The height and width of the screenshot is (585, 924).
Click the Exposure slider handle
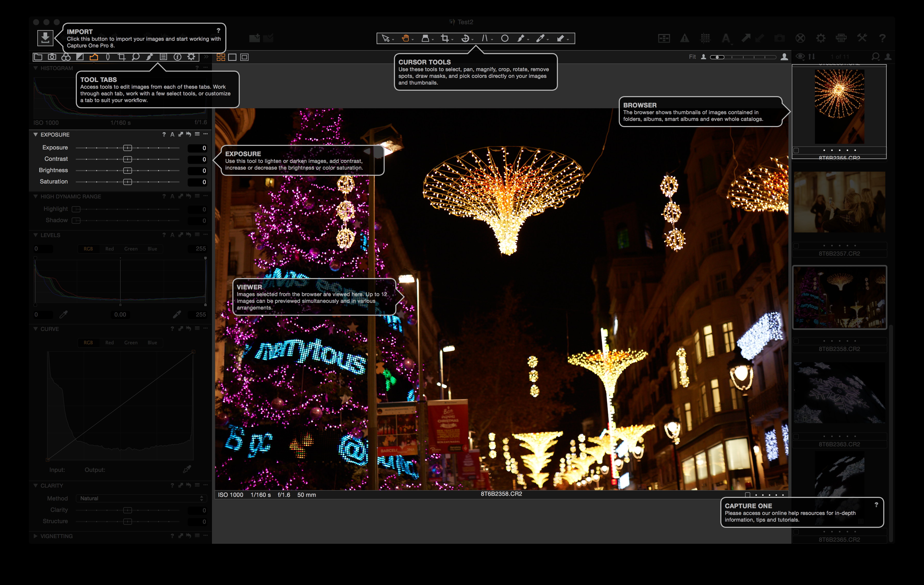127,148
